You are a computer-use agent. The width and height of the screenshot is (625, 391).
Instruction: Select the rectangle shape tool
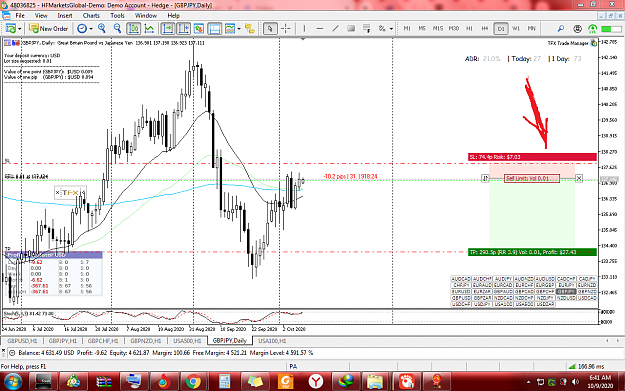click(351, 29)
